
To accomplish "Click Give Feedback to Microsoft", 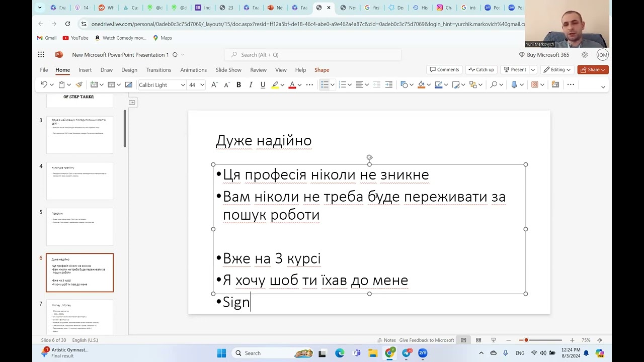I will 427,340.
